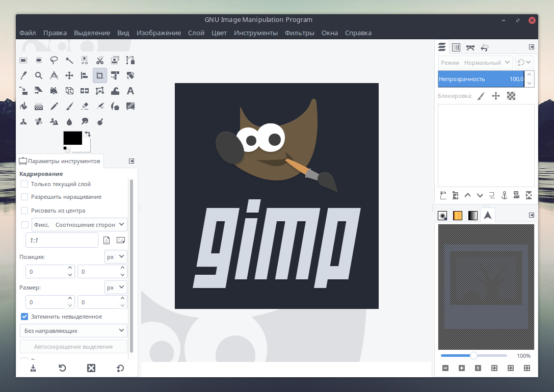
Task: Choose the Bucket Fill tool
Action: pyautogui.click(x=23, y=106)
